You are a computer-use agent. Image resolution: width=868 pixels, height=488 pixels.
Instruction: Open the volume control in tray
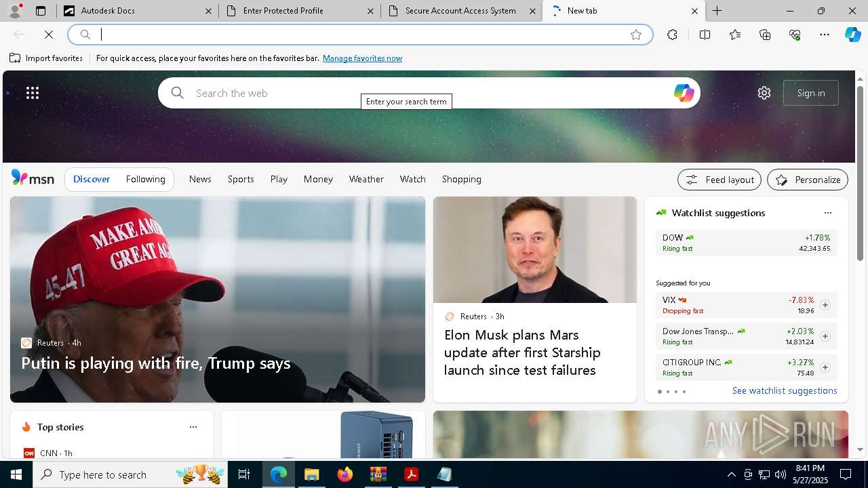[781, 474]
